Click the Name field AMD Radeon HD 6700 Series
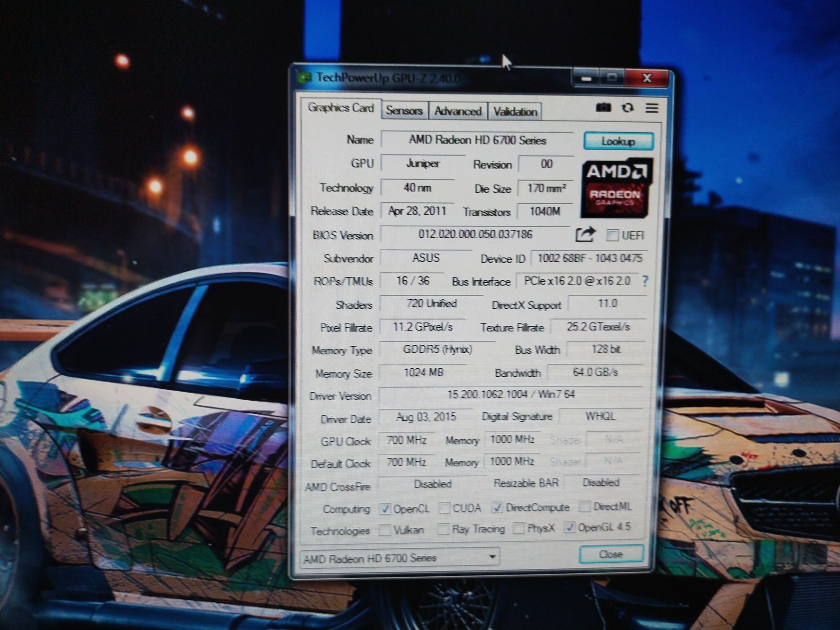 click(477, 140)
